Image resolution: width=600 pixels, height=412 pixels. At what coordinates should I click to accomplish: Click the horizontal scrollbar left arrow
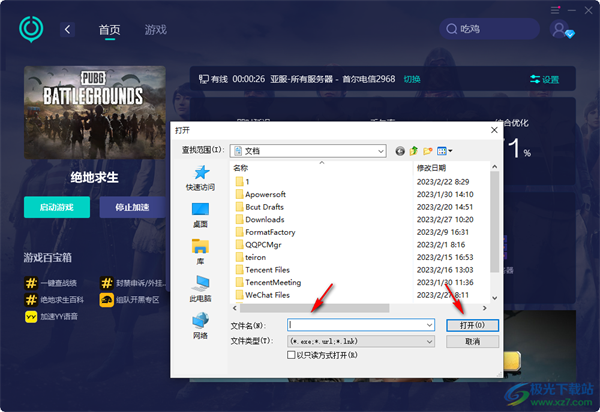(235, 308)
